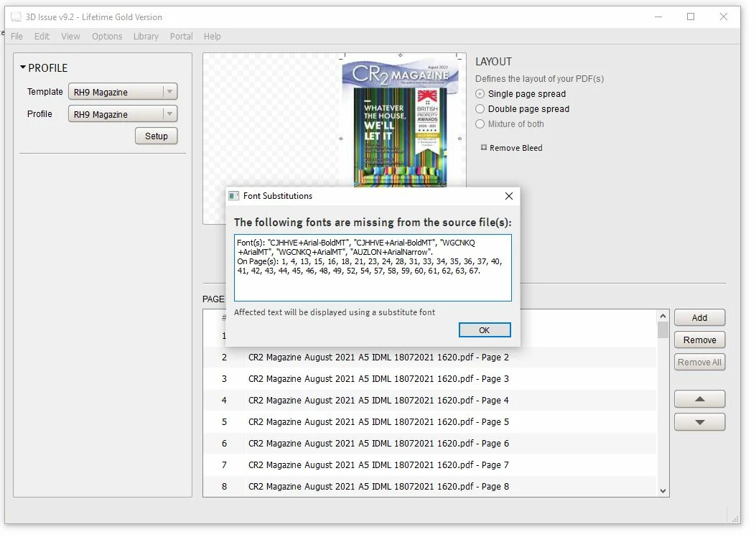This screenshot has height=537, width=756.
Task: Open the Library menu
Action: click(x=146, y=36)
